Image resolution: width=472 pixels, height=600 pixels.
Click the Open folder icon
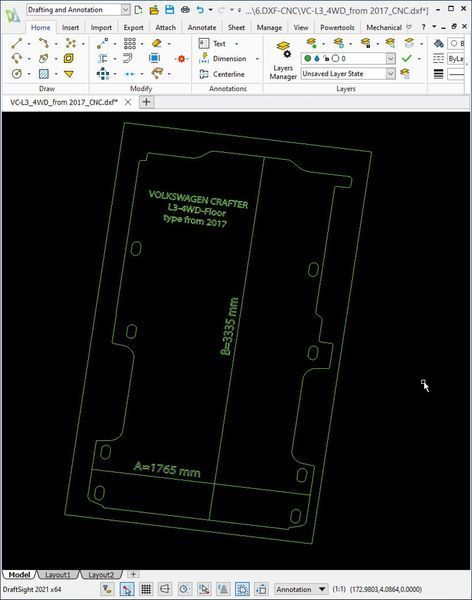154,10
